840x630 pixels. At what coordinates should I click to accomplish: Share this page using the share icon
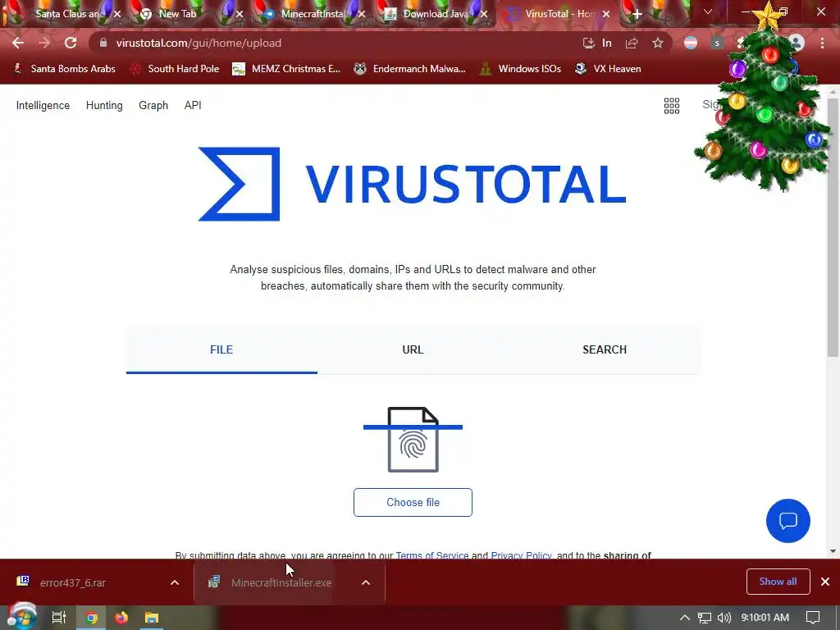pos(632,43)
